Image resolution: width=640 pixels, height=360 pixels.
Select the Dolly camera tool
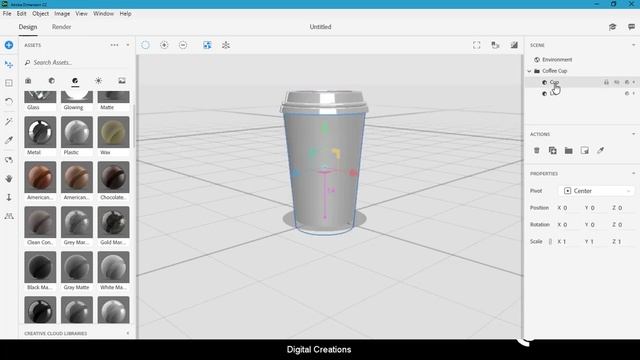[x=9, y=197]
